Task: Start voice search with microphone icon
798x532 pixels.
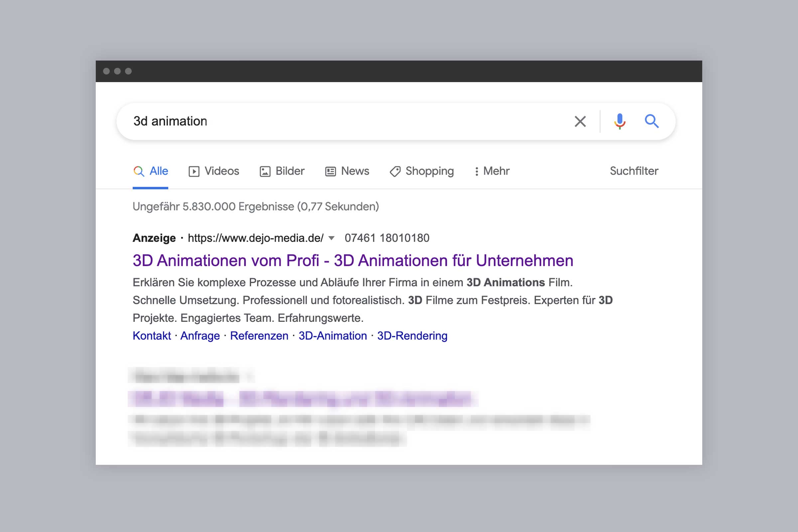Action: (619, 121)
